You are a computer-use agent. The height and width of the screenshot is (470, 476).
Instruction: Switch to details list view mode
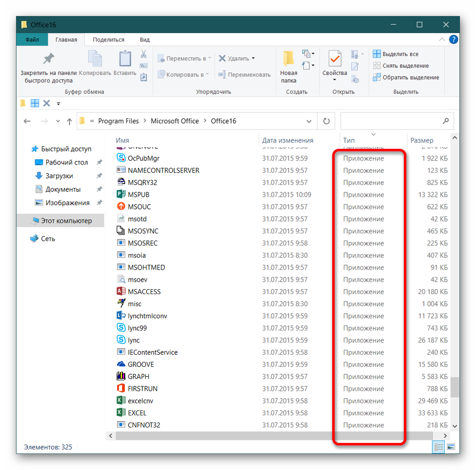(438, 447)
